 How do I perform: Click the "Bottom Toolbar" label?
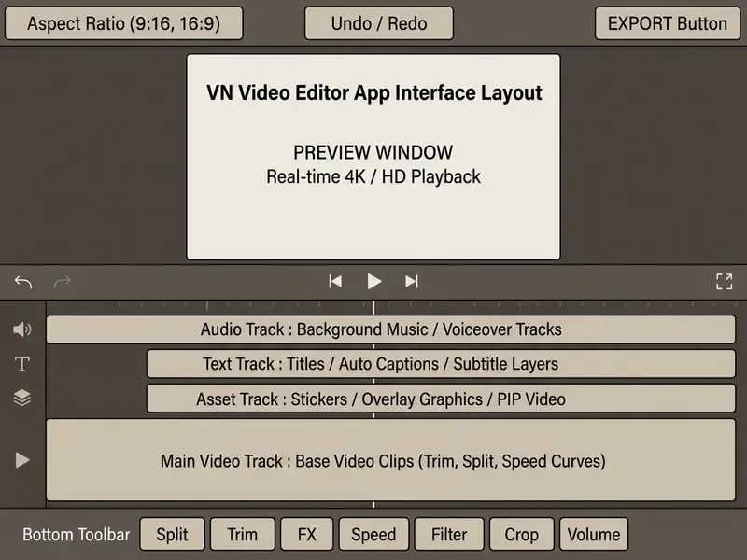(77, 534)
